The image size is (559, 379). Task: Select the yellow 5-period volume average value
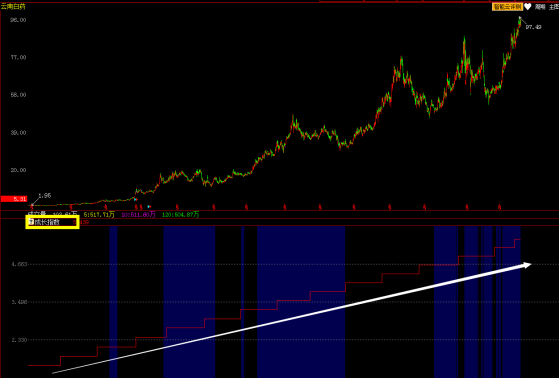coord(99,215)
